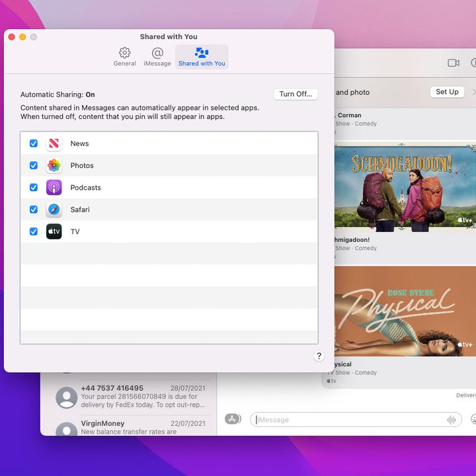Click the Safari row label
Screen dimensions: 476x476
(80, 210)
